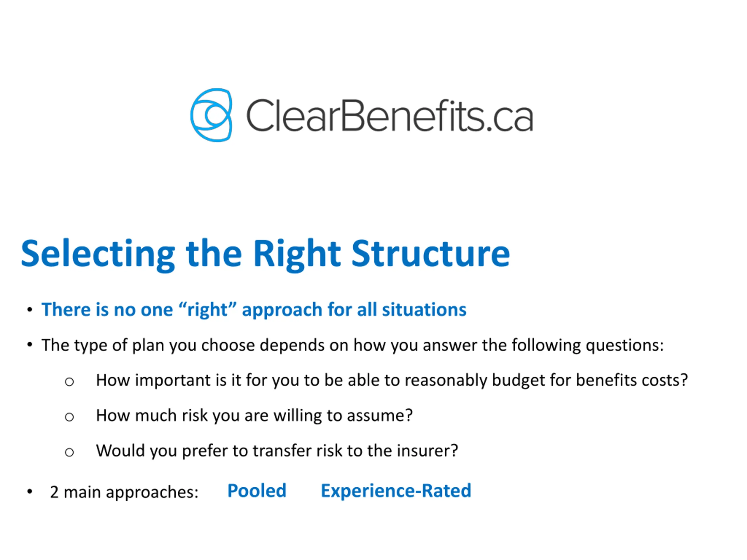Click the blue ClearBenefits swirl logo icon

click(211, 115)
